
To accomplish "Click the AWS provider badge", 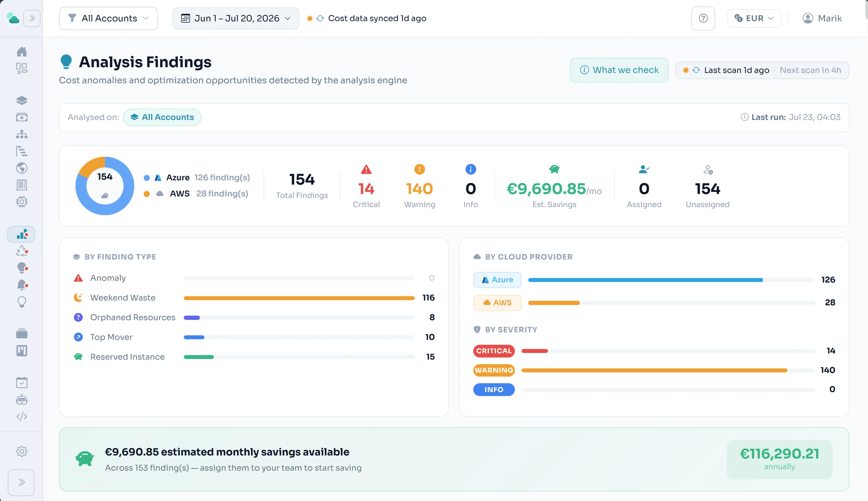I will pyautogui.click(x=497, y=303).
